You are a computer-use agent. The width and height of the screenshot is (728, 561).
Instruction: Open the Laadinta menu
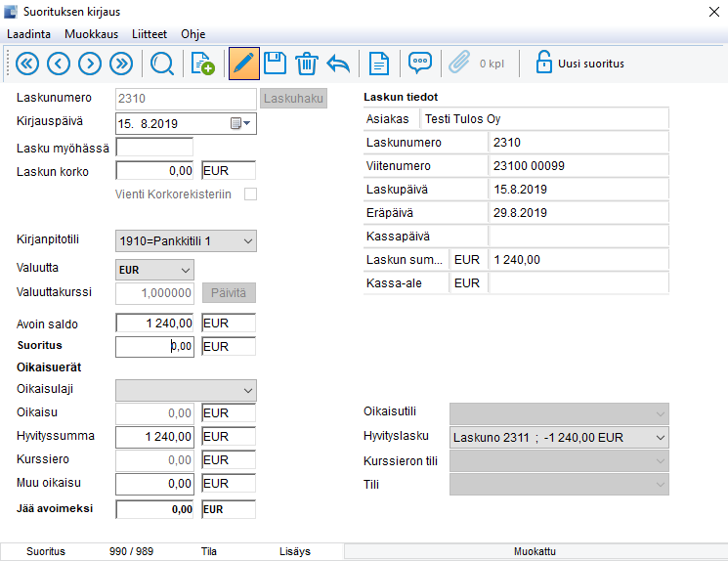point(28,34)
